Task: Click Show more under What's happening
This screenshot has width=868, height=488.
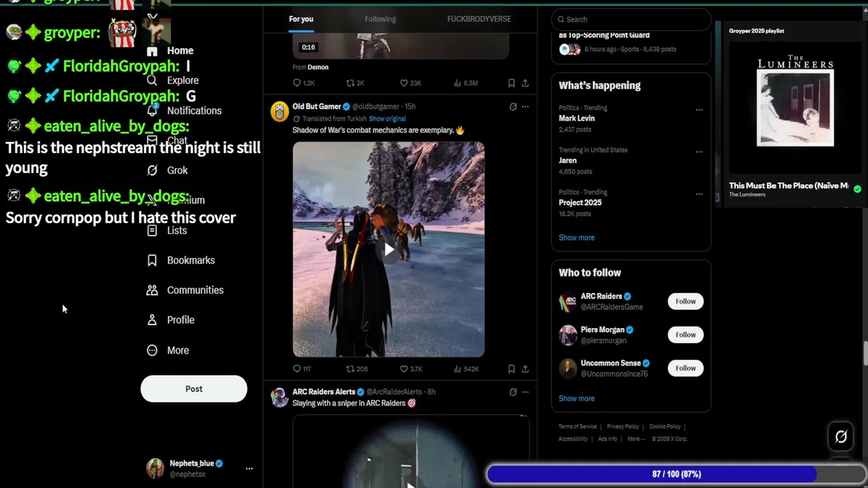Action: [576, 238]
